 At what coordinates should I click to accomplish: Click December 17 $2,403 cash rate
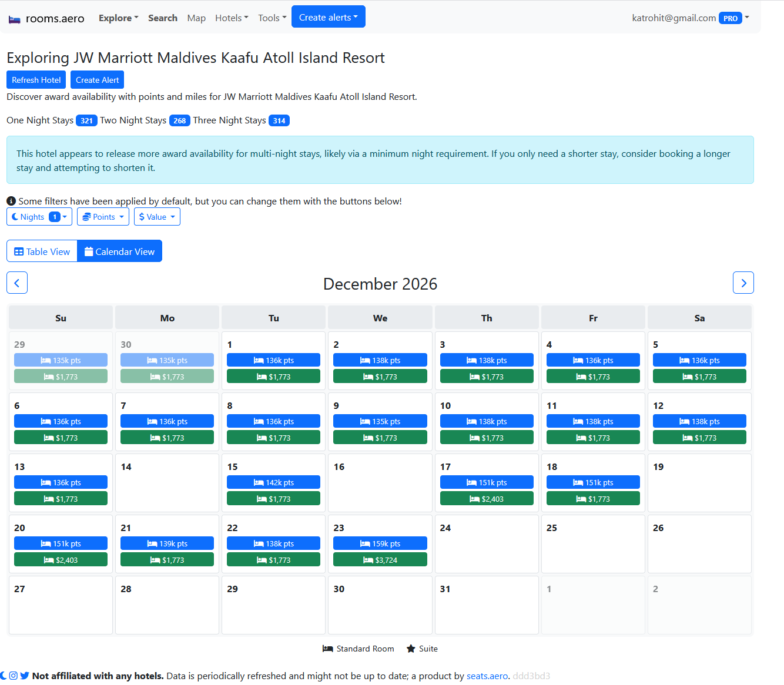(487, 499)
